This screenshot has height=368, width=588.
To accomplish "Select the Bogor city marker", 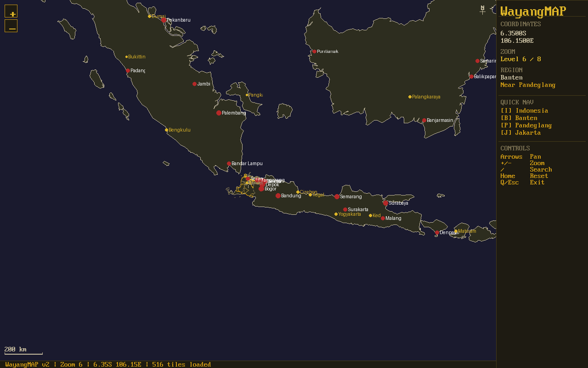I will coord(261,188).
